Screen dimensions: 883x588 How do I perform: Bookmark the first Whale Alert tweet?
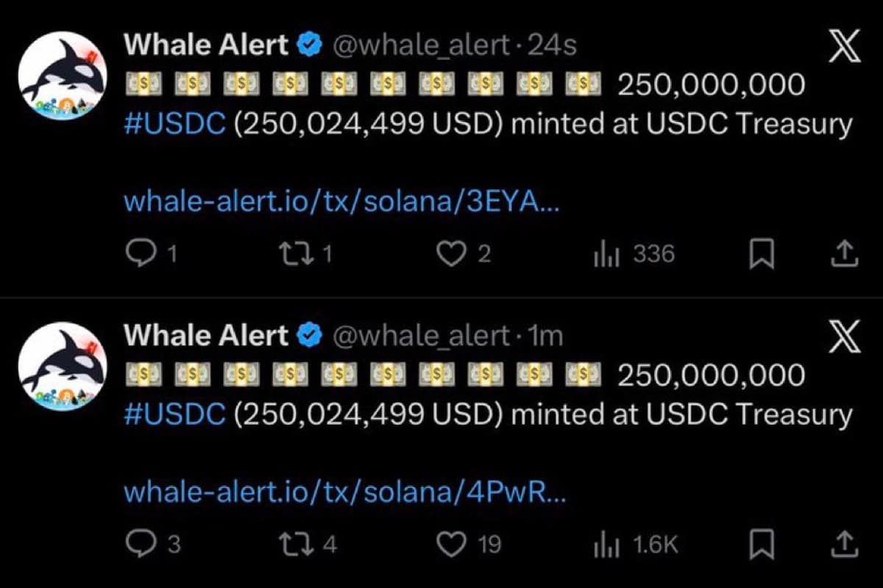pyautogui.click(x=762, y=254)
